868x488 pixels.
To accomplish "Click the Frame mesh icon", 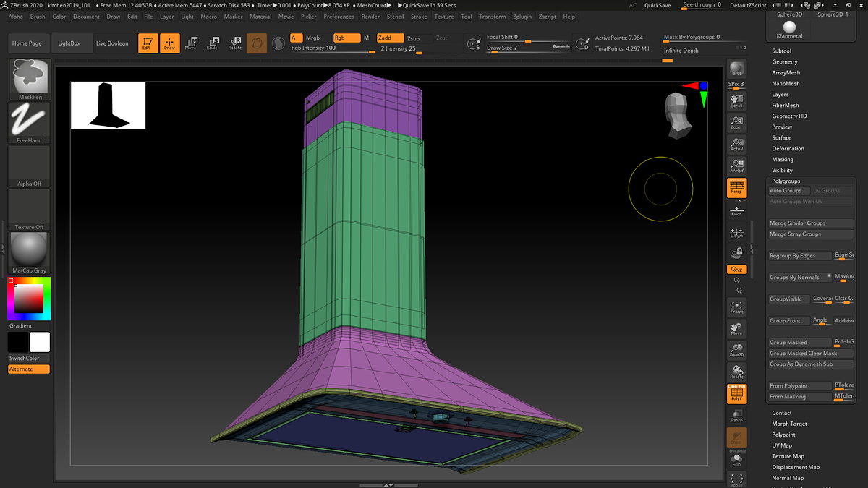I will tap(736, 307).
